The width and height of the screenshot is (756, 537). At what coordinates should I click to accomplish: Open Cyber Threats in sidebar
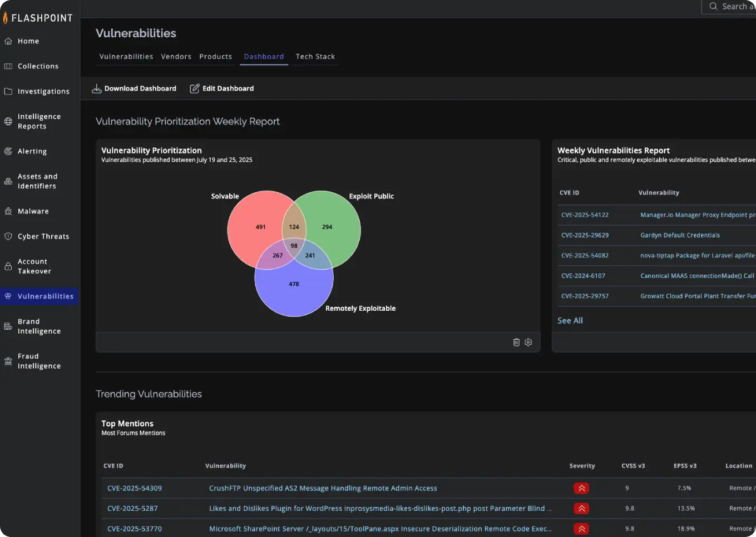pyautogui.click(x=43, y=236)
